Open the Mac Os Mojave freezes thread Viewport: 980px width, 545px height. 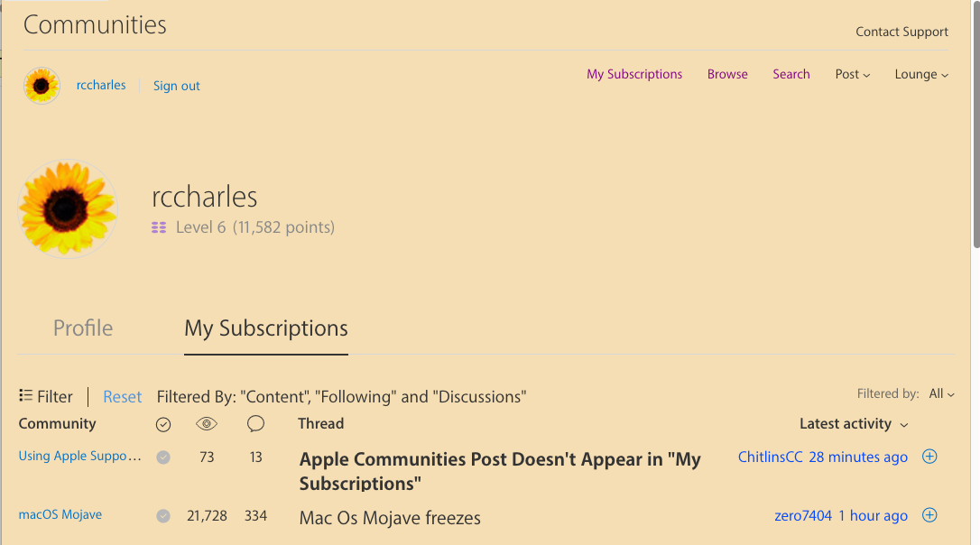click(390, 518)
